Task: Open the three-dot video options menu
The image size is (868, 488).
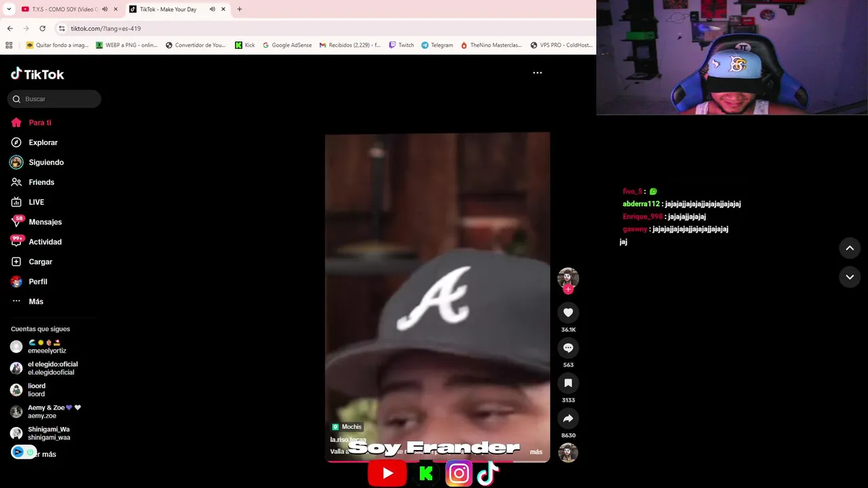Action: tap(537, 73)
